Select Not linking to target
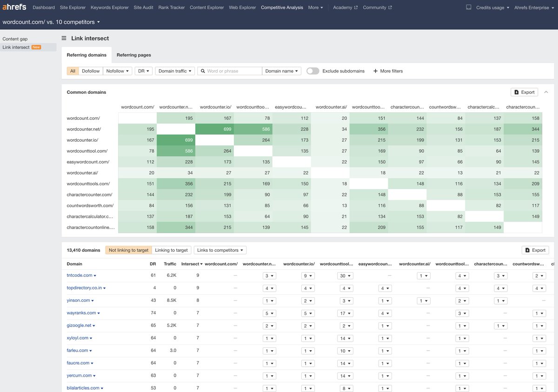 coord(129,250)
